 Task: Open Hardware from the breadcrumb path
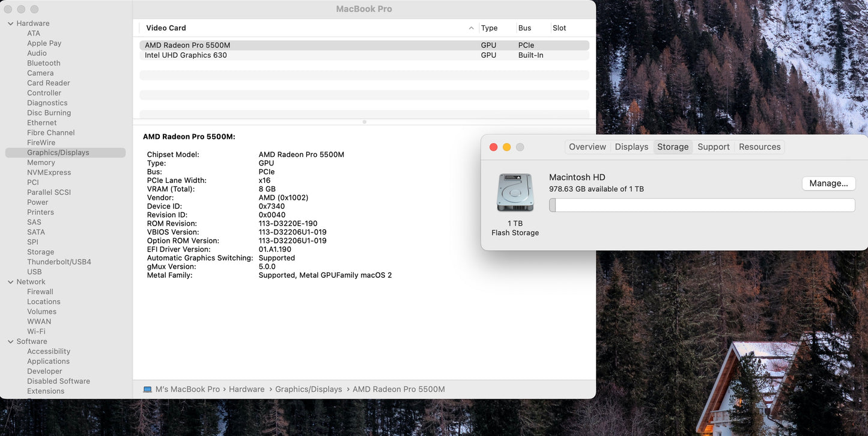pyautogui.click(x=246, y=389)
